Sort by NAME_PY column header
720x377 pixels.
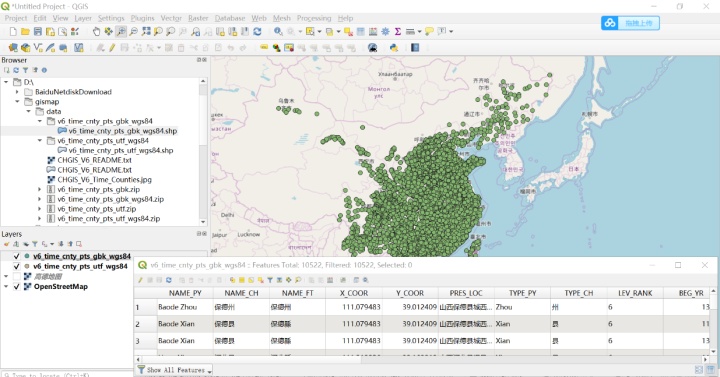(185, 293)
